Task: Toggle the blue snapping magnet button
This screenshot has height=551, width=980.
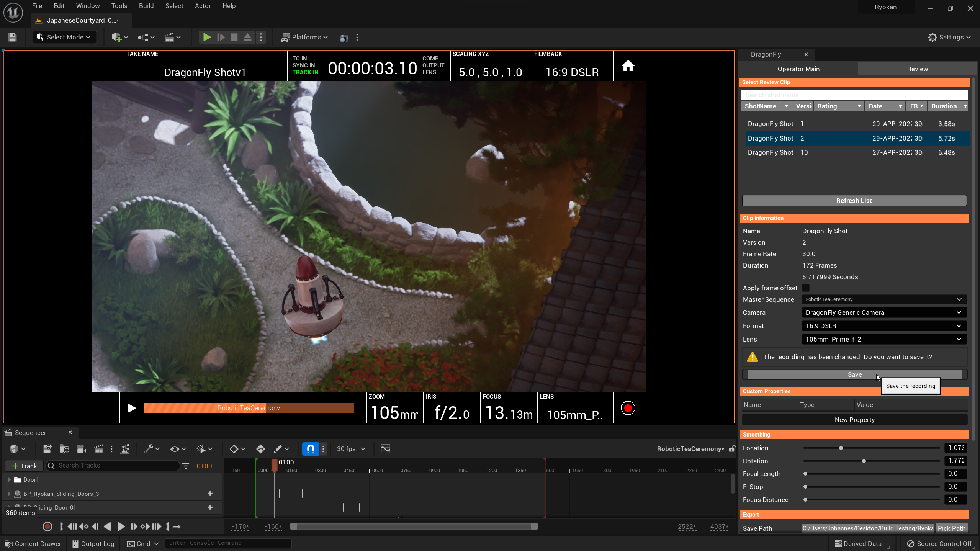Action: [311, 449]
